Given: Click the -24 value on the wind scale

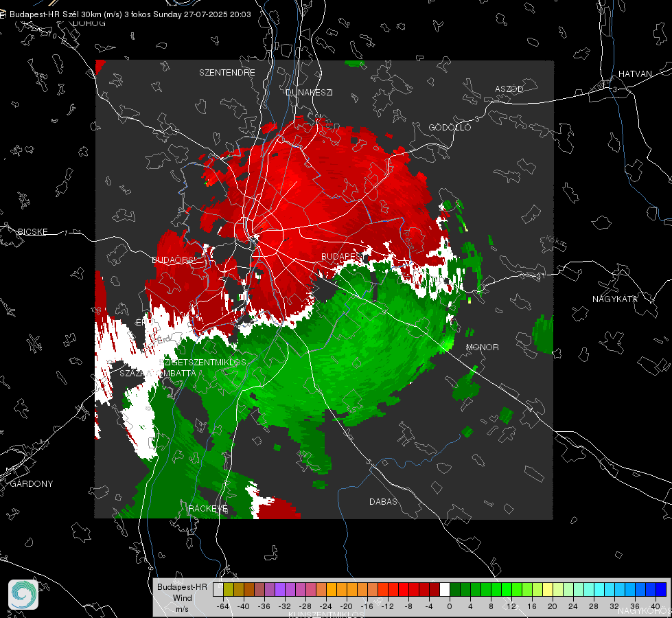Looking at the screenshot, I should 326,606.
